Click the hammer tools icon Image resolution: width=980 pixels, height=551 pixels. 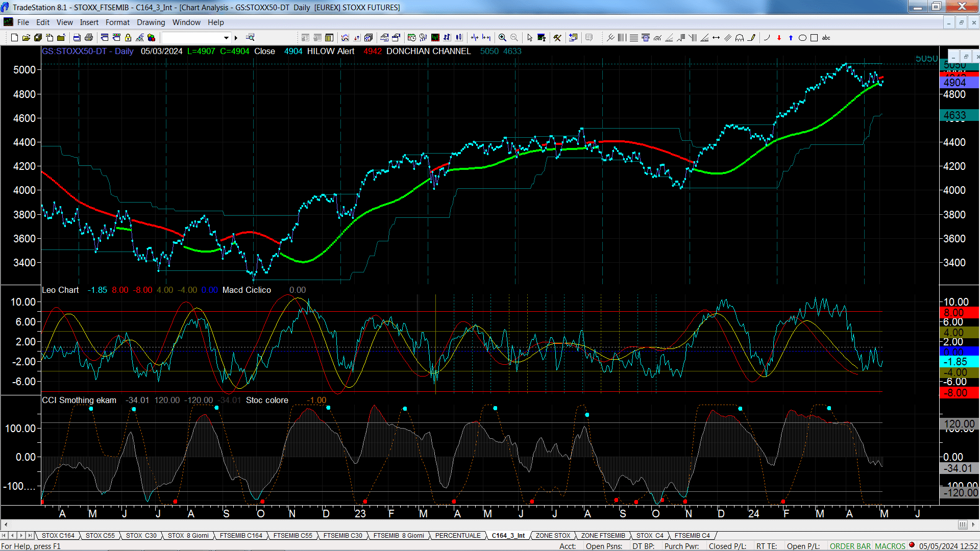[557, 38]
